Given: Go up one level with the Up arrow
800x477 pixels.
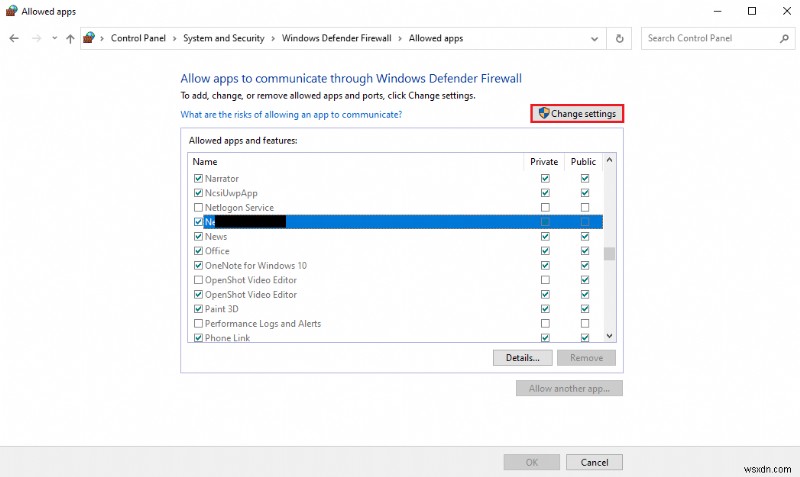Looking at the screenshot, I should tap(70, 38).
